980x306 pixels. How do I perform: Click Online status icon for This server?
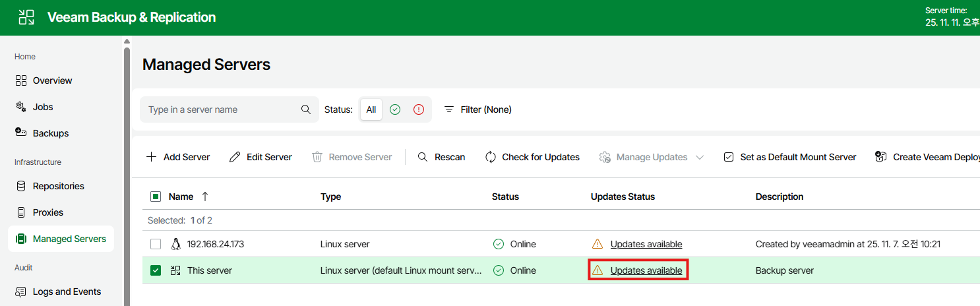(x=499, y=270)
